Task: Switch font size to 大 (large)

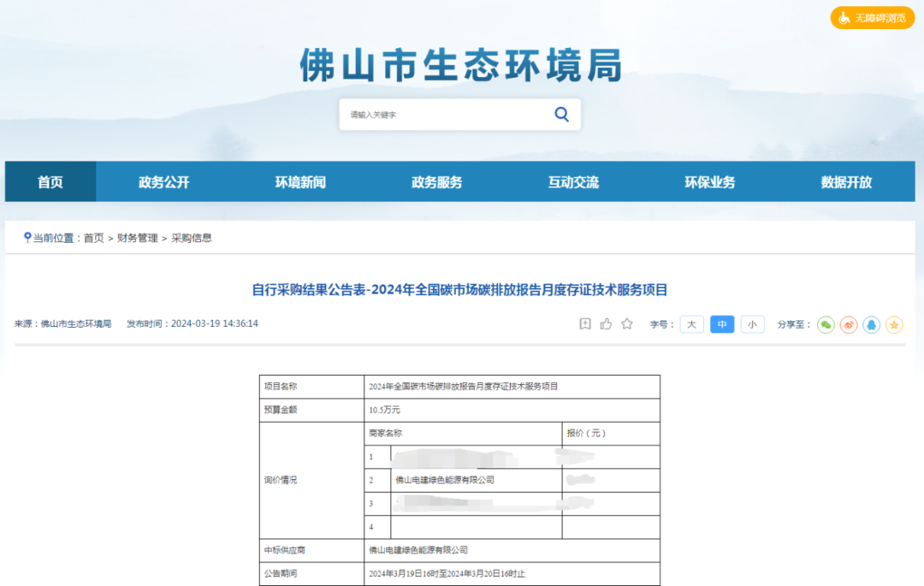Action: (x=691, y=324)
